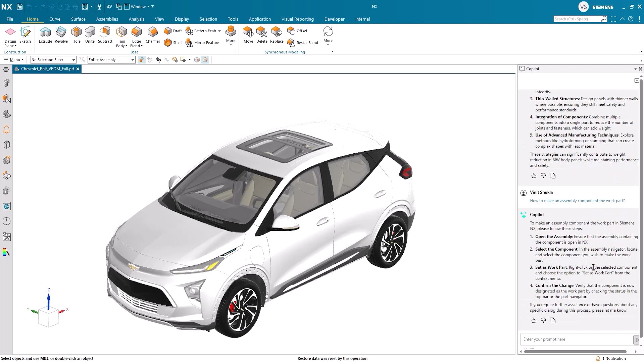This screenshot has width=644, height=362.
Task: Click the Menu button in top border bar
Action: (14, 60)
